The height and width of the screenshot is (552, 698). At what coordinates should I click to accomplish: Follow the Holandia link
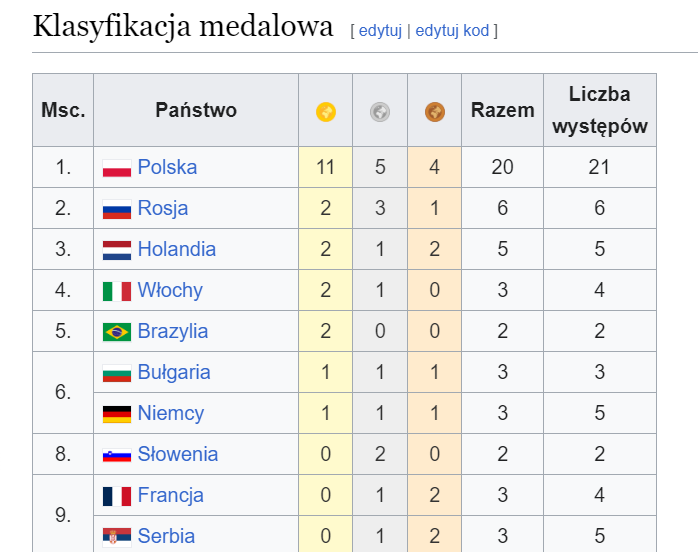point(176,249)
